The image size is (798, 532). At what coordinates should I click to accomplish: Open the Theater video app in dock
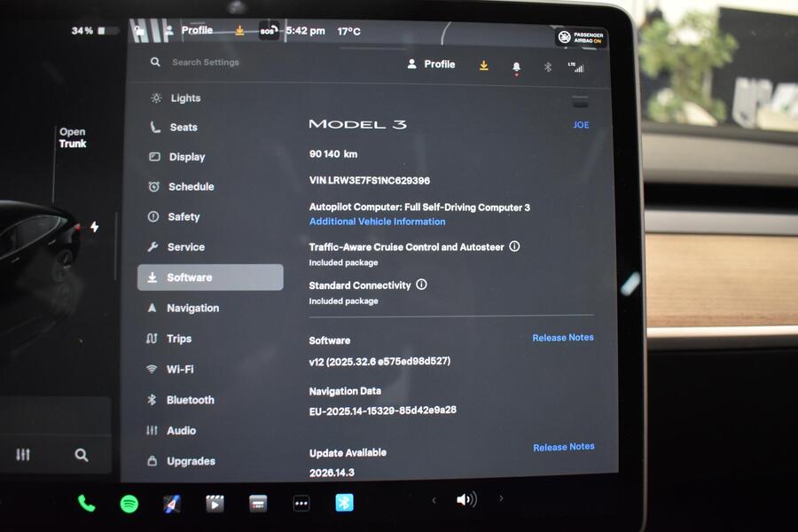click(x=215, y=504)
